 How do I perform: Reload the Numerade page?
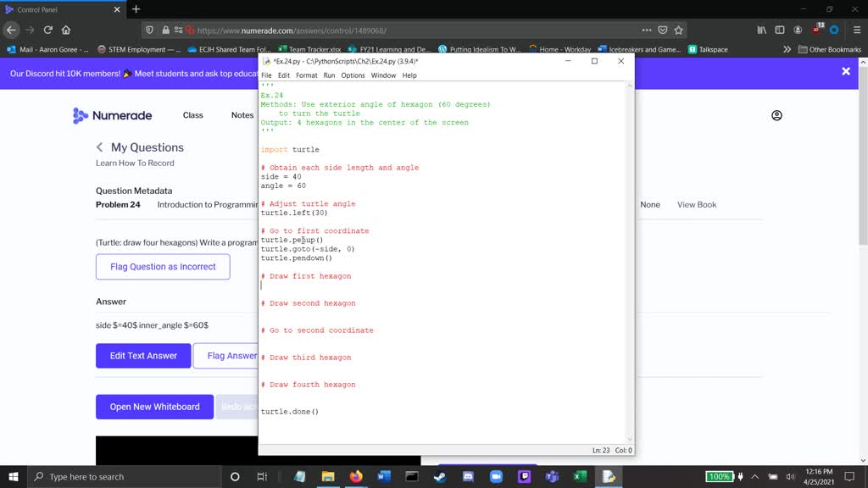(49, 28)
